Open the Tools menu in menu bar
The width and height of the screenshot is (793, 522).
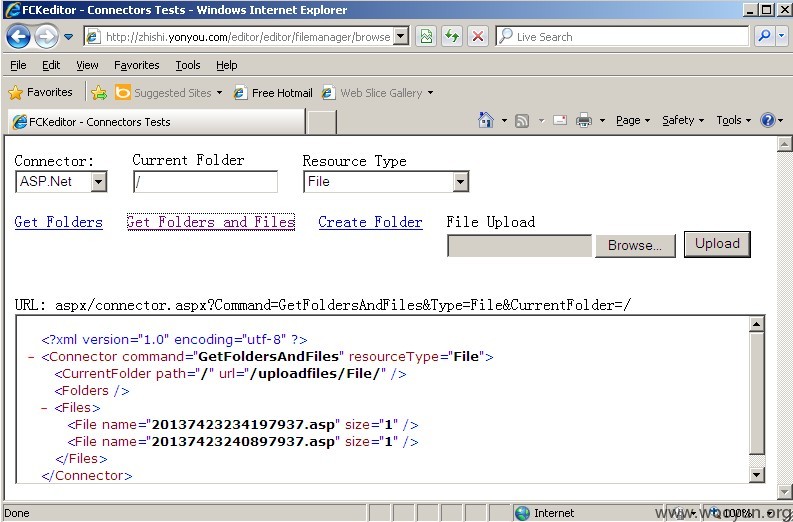click(188, 65)
